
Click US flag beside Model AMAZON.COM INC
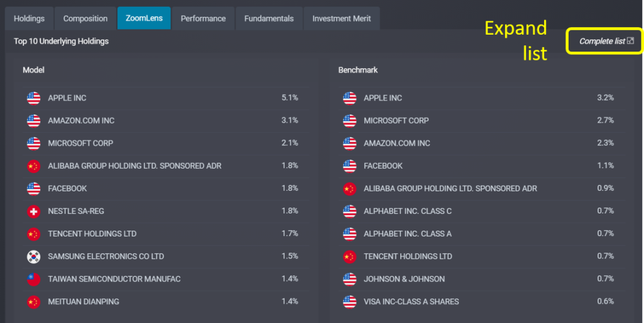[34, 121]
